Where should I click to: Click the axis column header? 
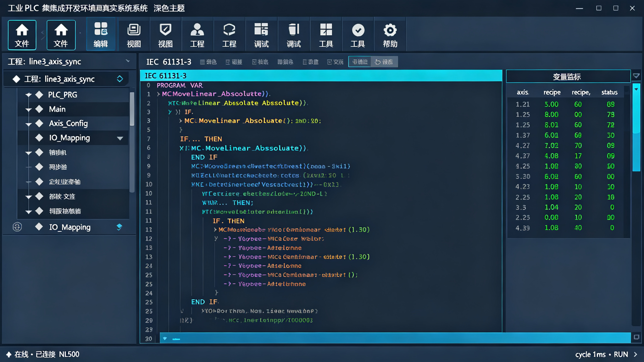pyautogui.click(x=523, y=92)
